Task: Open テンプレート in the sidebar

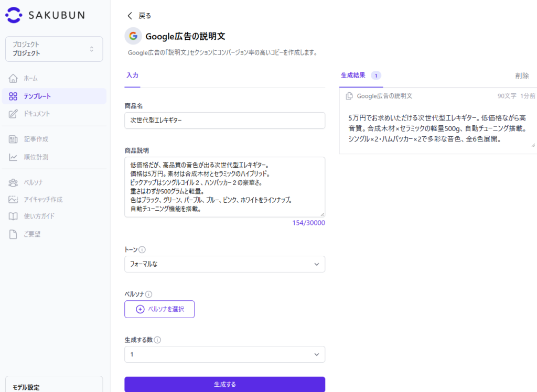Action: coord(54,96)
